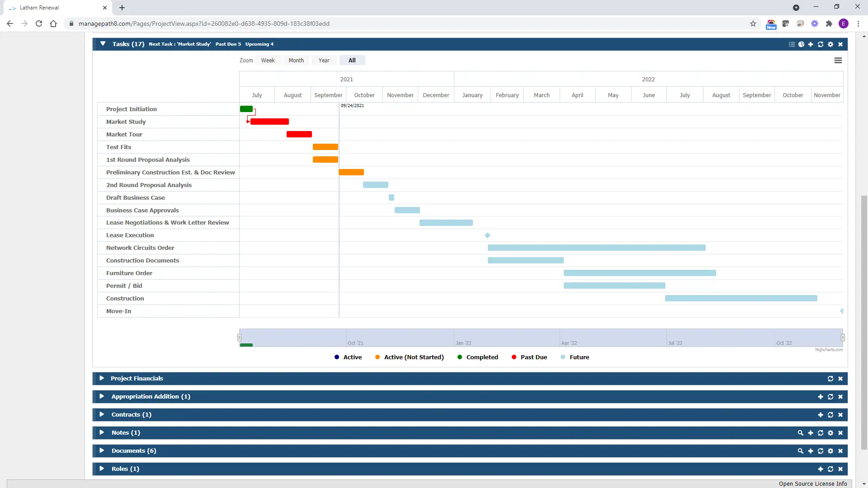Add a new task in the Tasks panel

811,44
